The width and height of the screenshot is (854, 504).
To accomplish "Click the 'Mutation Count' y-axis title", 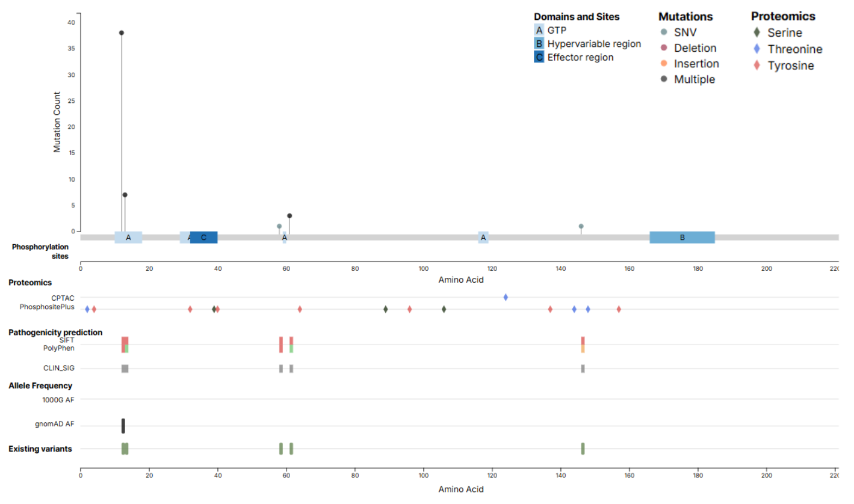I will (57, 122).
